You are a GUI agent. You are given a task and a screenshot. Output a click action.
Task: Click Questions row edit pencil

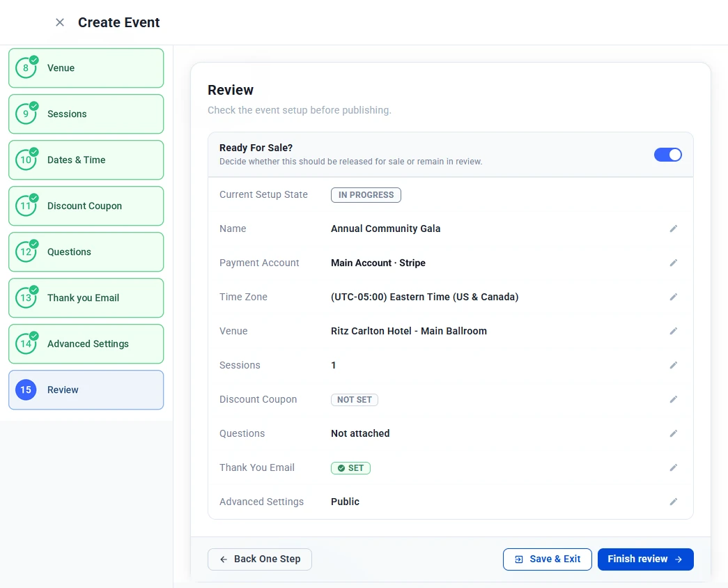coord(673,433)
